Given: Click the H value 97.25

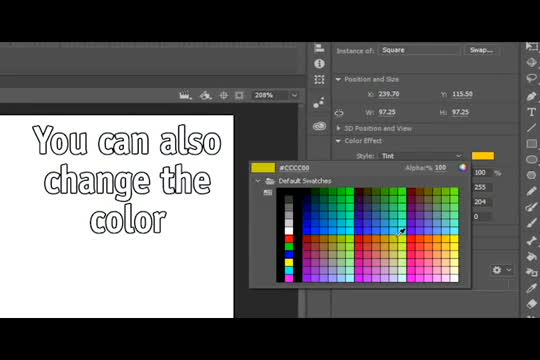Looking at the screenshot, I should tap(460, 112).
